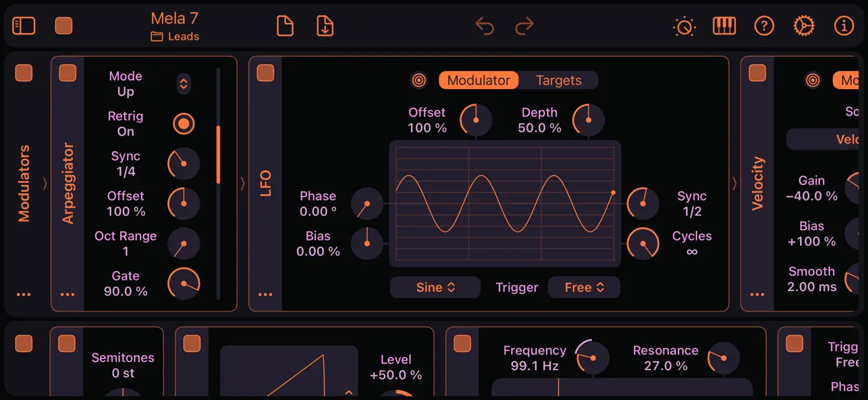This screenshot has height=400, width=868.
Task: Click the Gate 90.0 % knob
Action: click(184, 284)
